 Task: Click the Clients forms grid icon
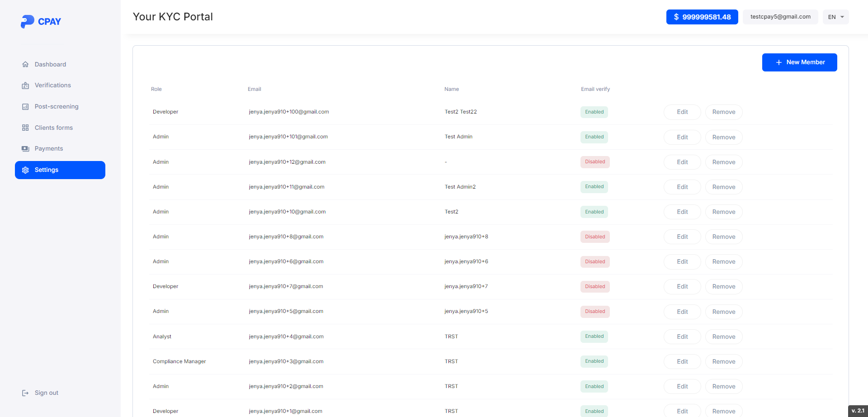pos(26,128)
